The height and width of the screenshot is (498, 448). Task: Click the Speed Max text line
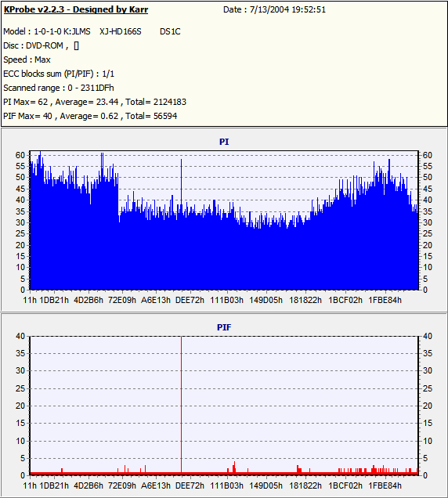click(x=27, y=60)
